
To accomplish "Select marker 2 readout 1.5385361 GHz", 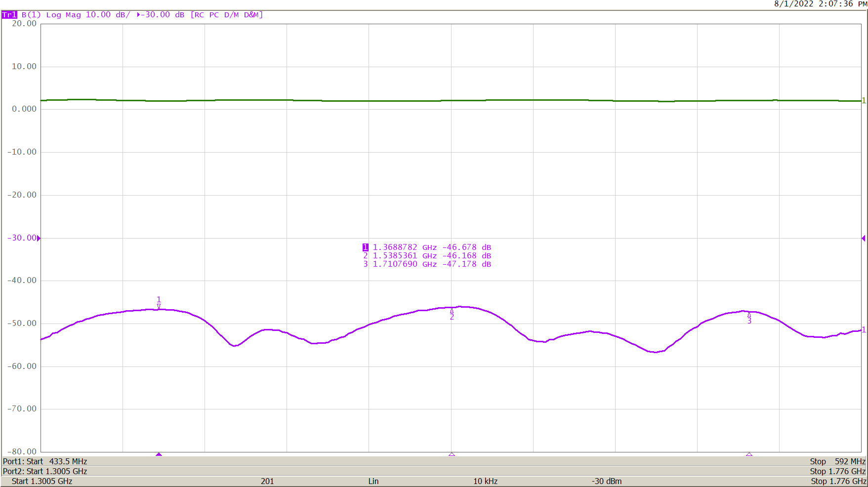I will [427, 256].
